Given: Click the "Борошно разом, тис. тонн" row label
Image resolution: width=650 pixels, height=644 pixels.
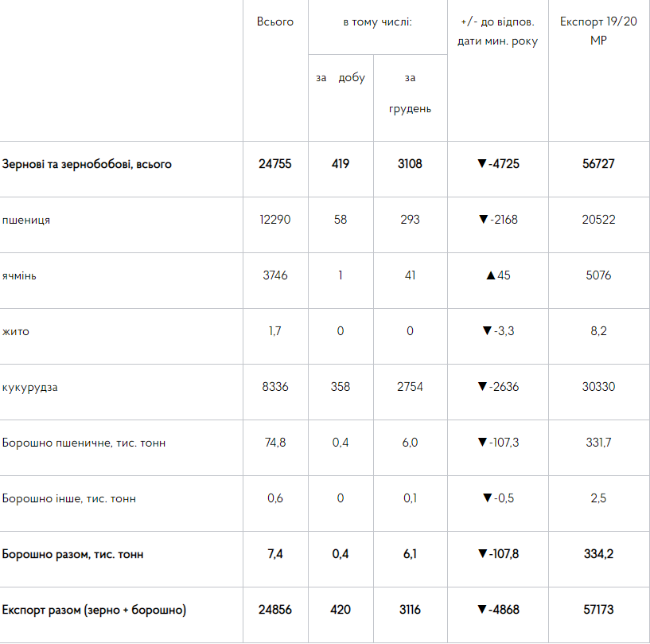Looking at the screenshot, I should point(73,554).
